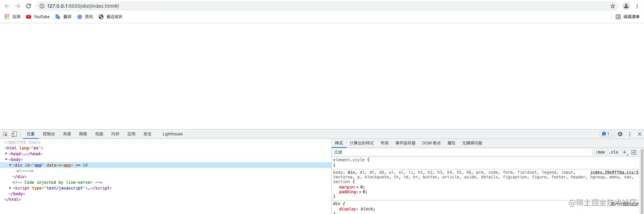Open the 应用 apps bookmark
644x214 pixels.
12,17
